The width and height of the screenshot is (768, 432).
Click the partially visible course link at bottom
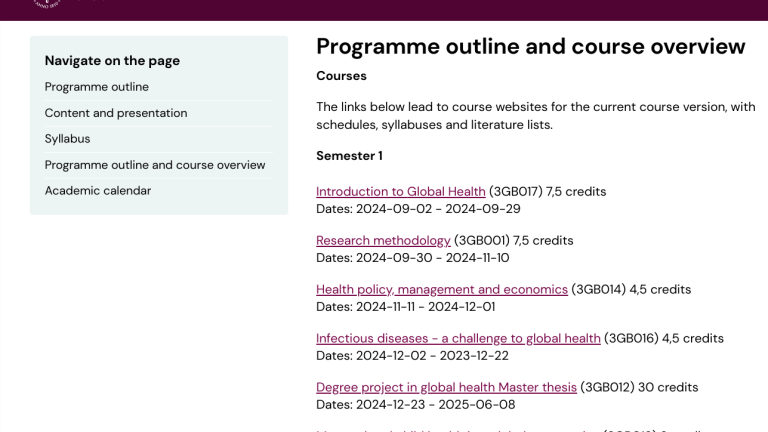click(458, 430)
